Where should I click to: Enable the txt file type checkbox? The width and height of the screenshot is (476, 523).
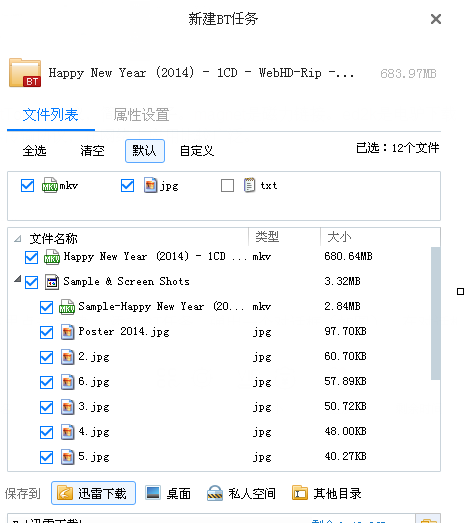pyautogui.click(x=227, y=185)
